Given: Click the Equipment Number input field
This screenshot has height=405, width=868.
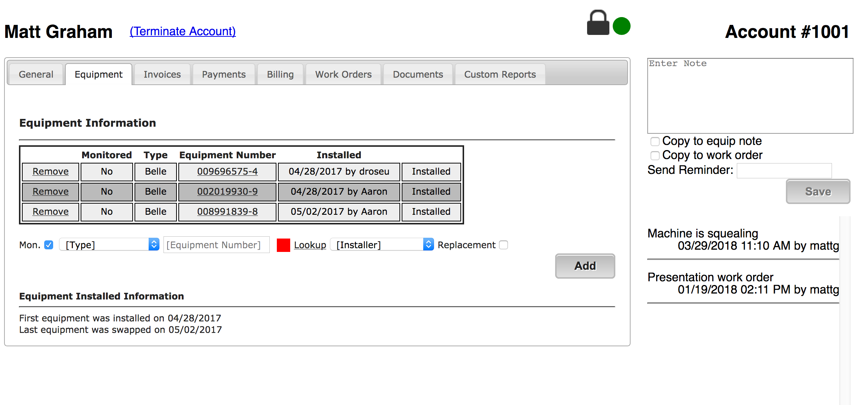Looking at the screenshot, I should coord(217,245).
